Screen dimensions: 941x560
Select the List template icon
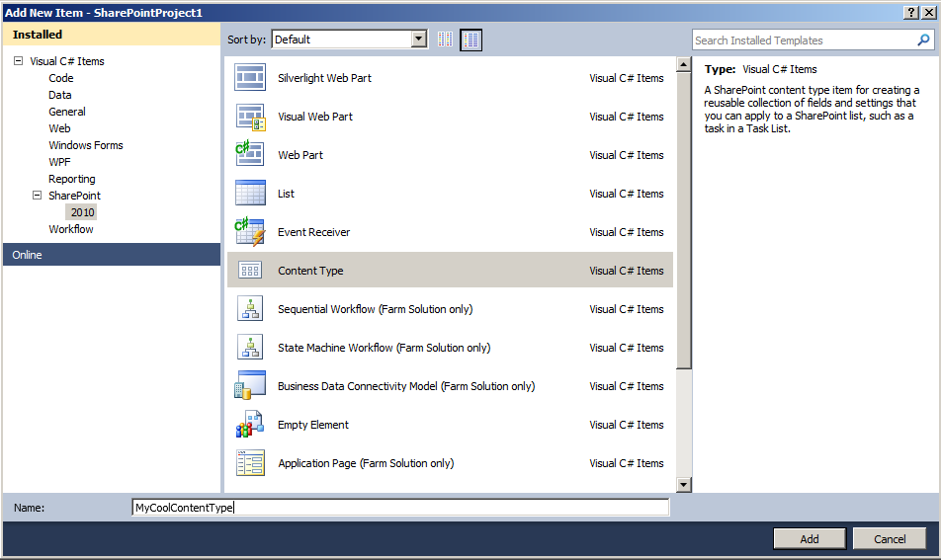pos(250,193)
